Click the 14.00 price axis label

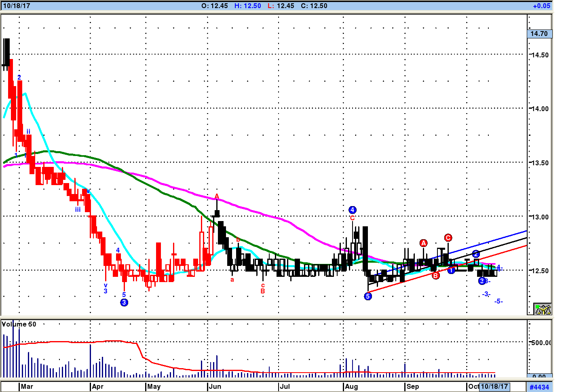[540, 109]
